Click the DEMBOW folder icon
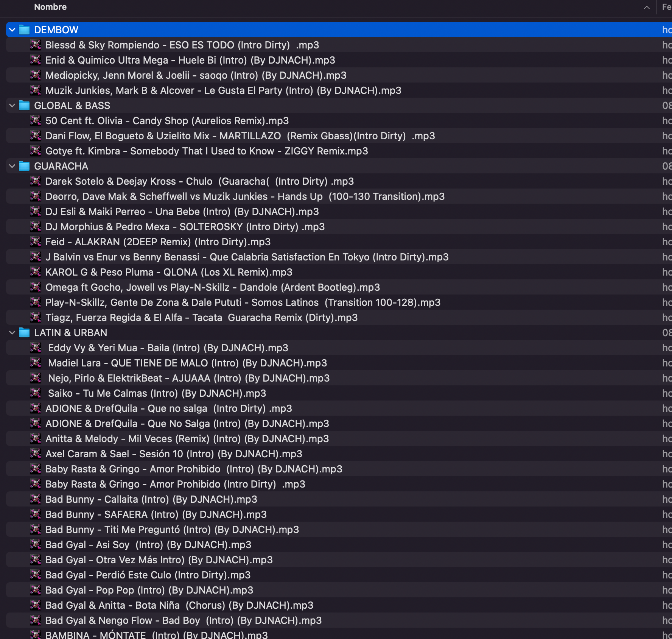Image resolution: width=672 pixels, height=639 pixels. tap(24, 30)
